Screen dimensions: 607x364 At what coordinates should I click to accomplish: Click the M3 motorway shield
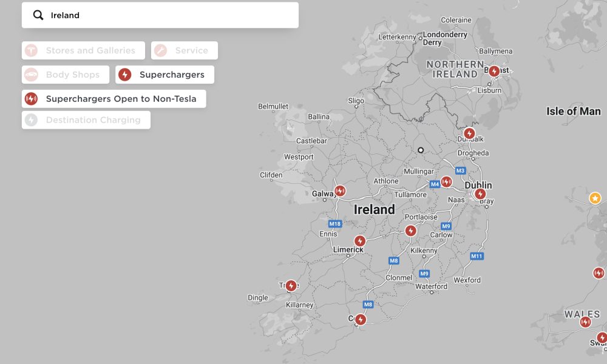click(460, 170)
